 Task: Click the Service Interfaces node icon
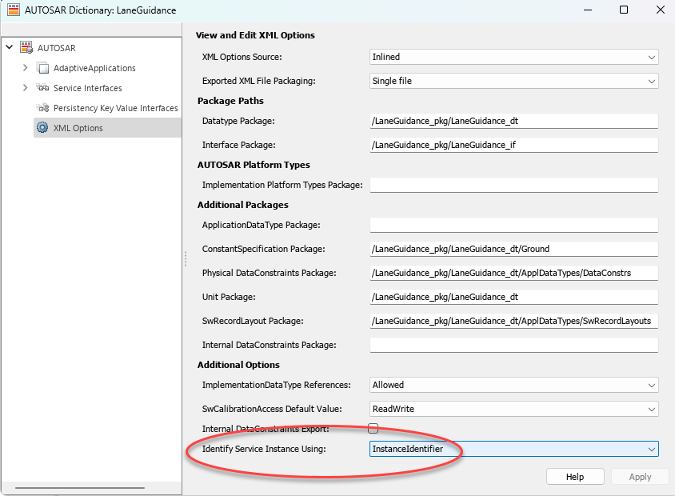43,88
